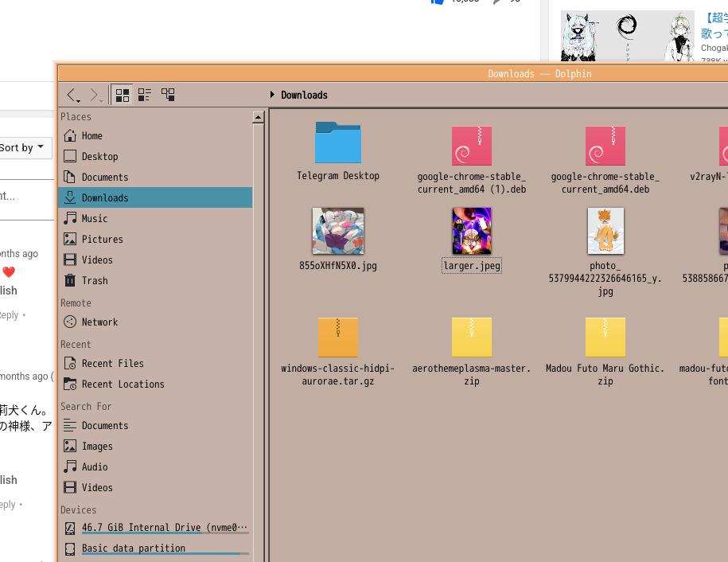Select aerothemeplasma-master.zip archive icon
This screenshot has width=728, height=562.
(x=472, y=338)
